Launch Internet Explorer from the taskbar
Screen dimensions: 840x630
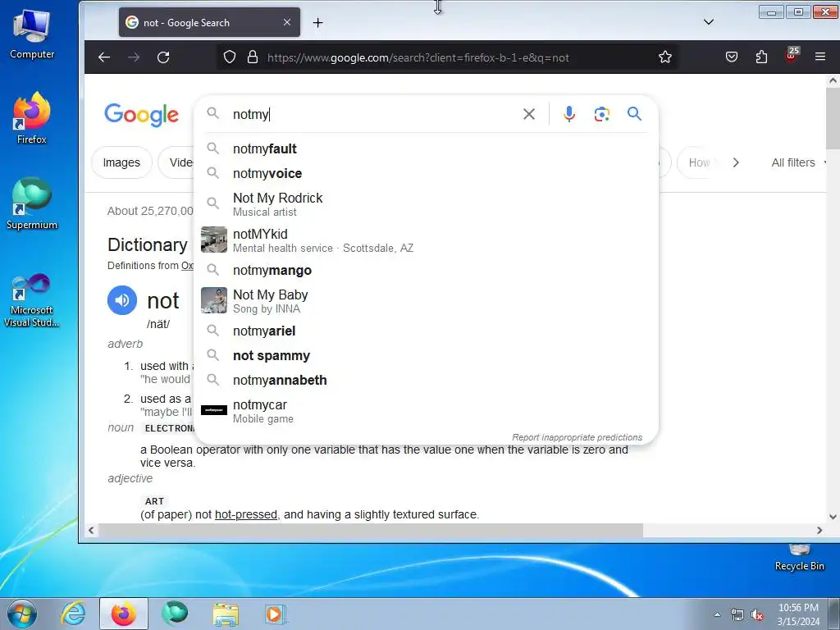click(x=73, y=614)
